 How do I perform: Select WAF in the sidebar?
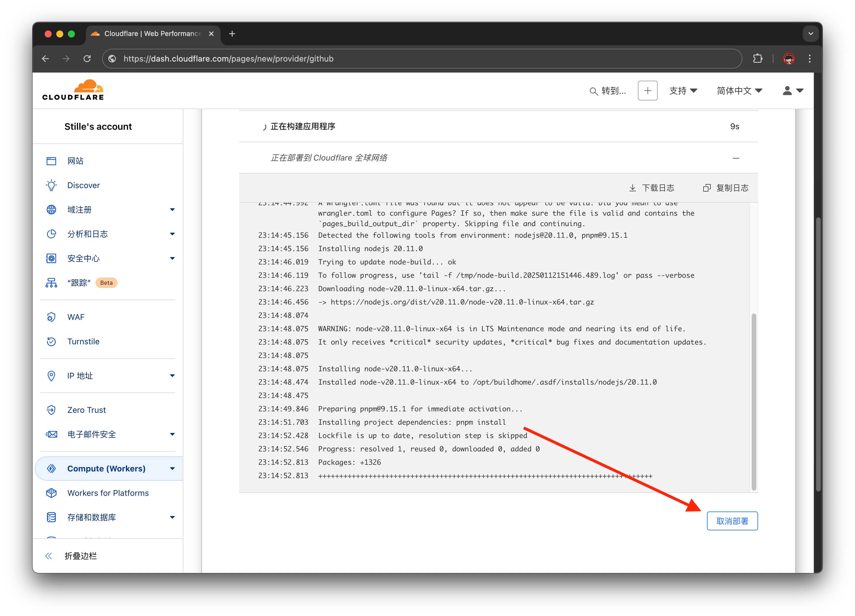tap(76, 317)
